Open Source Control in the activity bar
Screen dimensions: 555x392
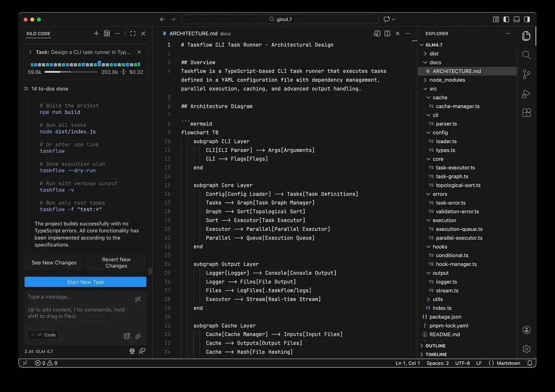(x=526, y=74)
